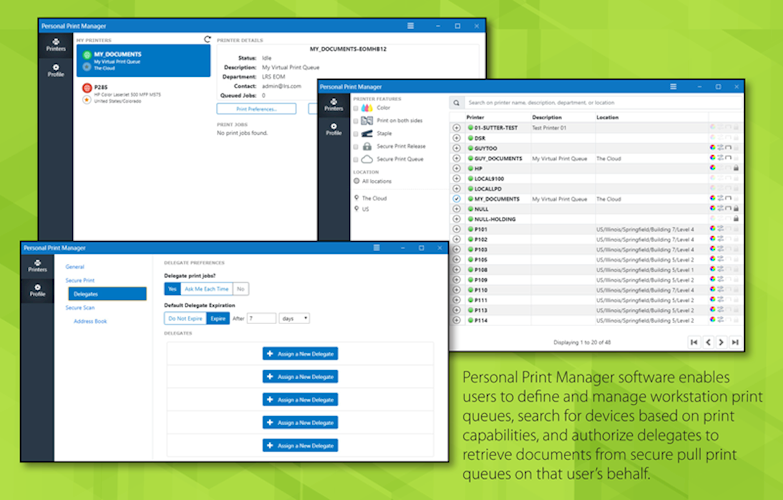Click the US location pin
The image size is (783, 500).
(357, 209)
